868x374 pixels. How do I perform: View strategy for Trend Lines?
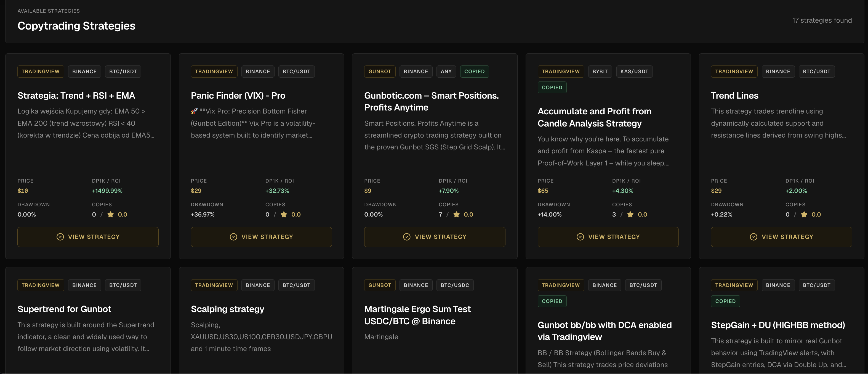(781, 237)
